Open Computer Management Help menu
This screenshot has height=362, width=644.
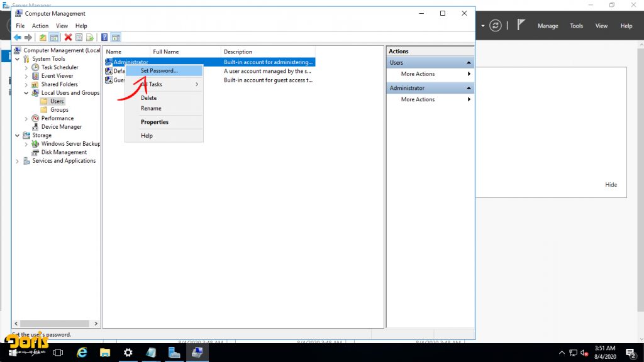81,26
